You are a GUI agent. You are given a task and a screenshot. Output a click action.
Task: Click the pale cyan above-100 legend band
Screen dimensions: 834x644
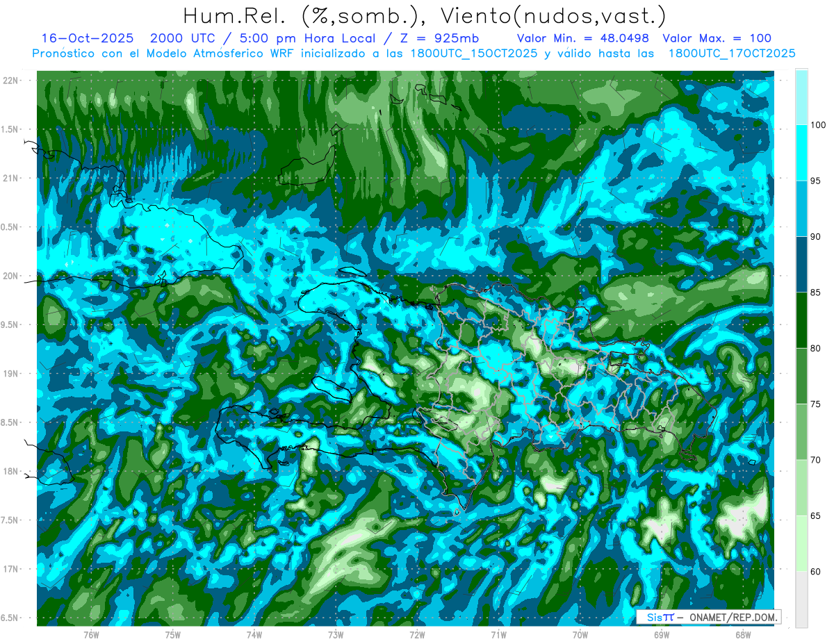click(x=801, y=97)
